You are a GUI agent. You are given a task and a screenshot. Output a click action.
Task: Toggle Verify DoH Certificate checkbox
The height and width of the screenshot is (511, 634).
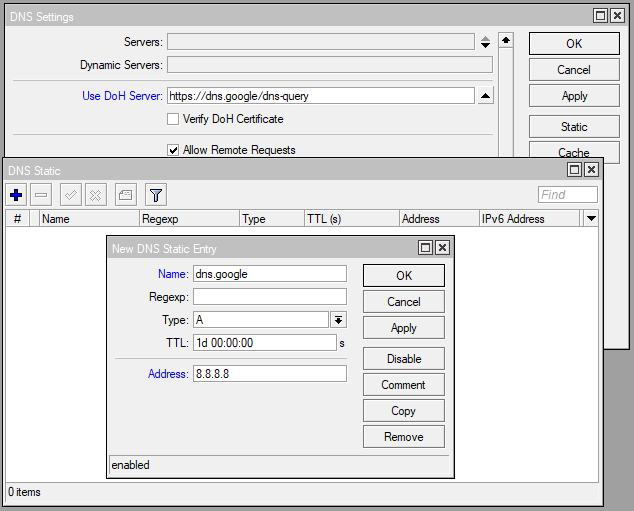pyautogui.click(x=173, y=119)
